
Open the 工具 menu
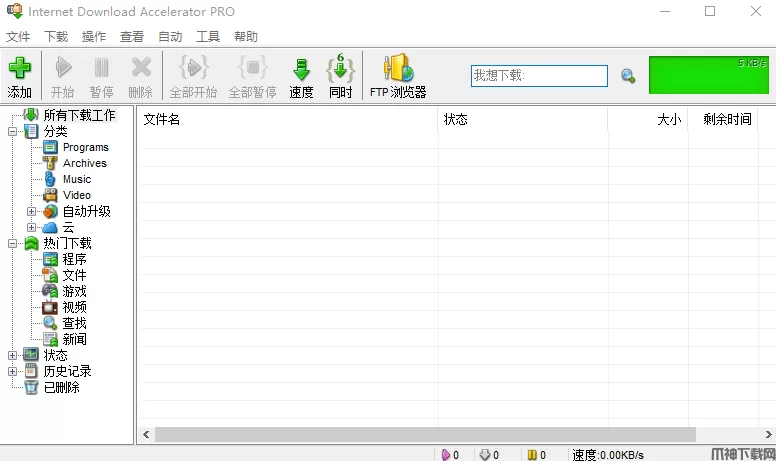[x=208, y=37]
